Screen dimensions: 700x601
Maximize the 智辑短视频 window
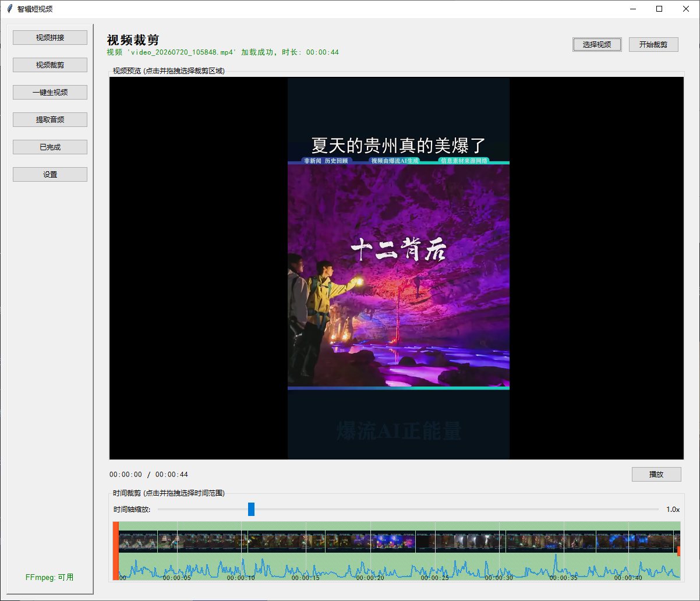(x=659, y=9)
